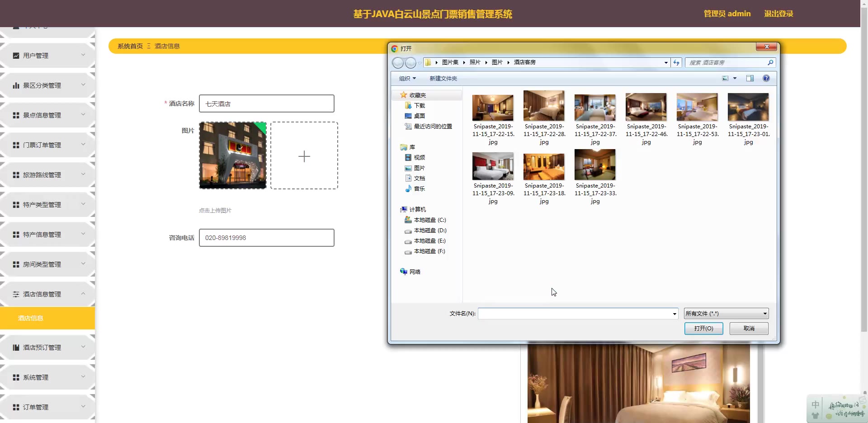Open the Pictures library (图片)
This screenshot has height=423, width=868.
[x=415, y=168]
